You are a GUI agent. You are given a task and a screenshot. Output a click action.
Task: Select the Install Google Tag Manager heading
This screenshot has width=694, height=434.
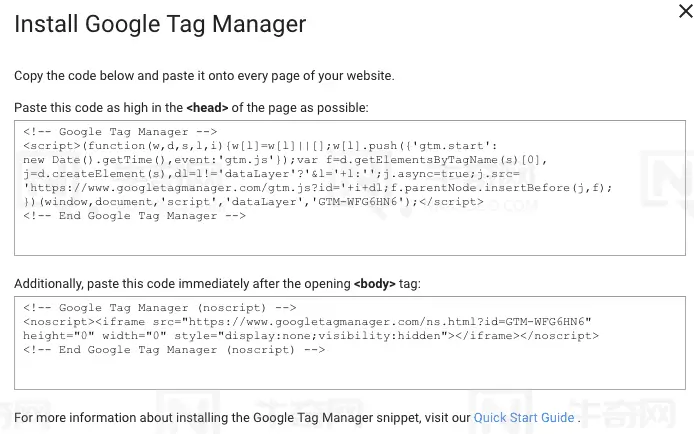[x=160, y=24]
